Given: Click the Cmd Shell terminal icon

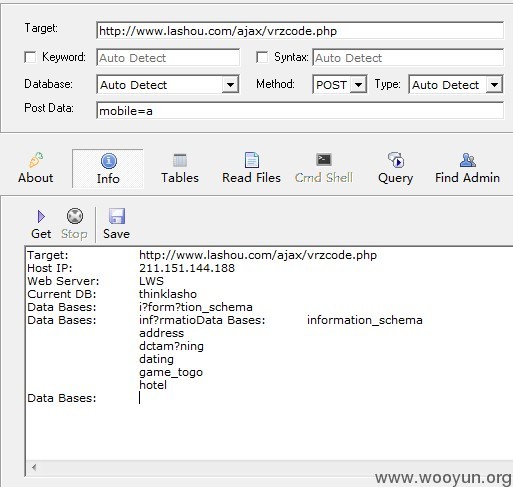Looking at the screenshot, I should click(x=324, y=160).
